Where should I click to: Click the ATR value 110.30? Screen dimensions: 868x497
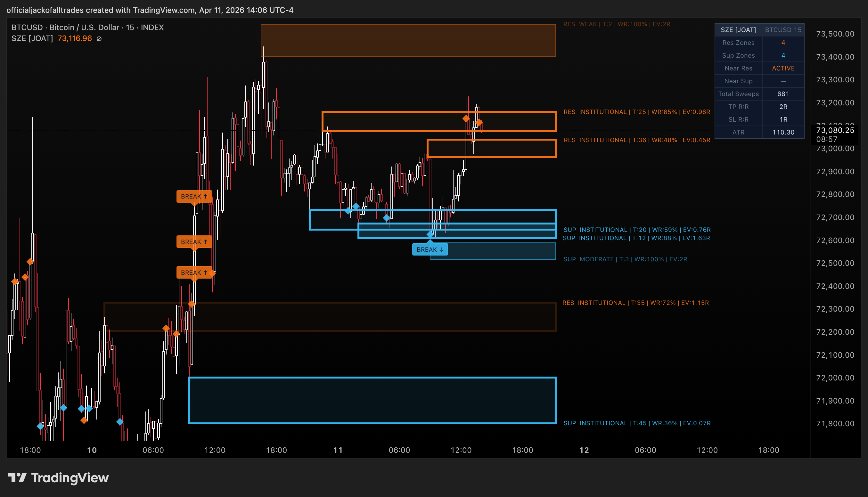783,132
